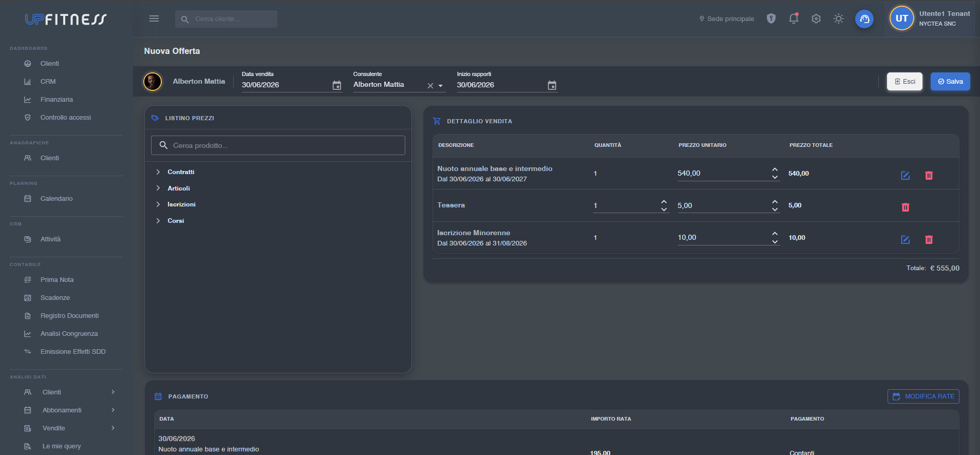Open Attività in sidebar

coord(50,239)
